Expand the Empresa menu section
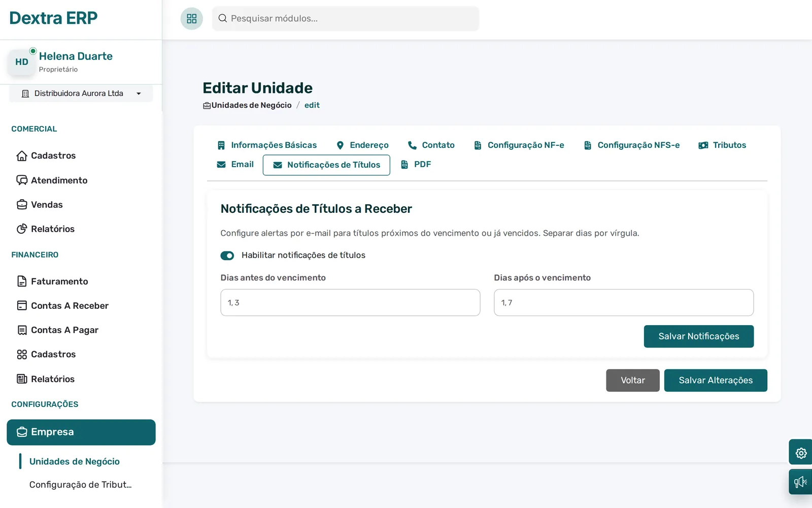This screenshot has height=508, width=812. point(81,432)
